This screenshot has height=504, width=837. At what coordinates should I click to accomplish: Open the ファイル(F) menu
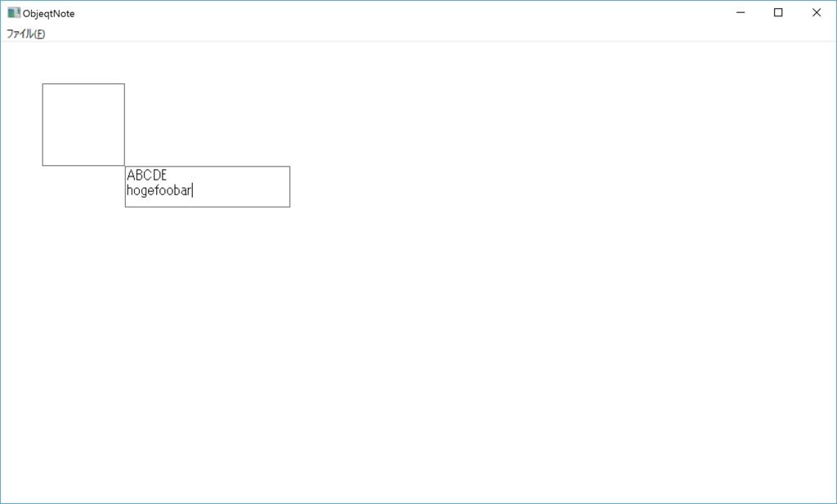25,33
